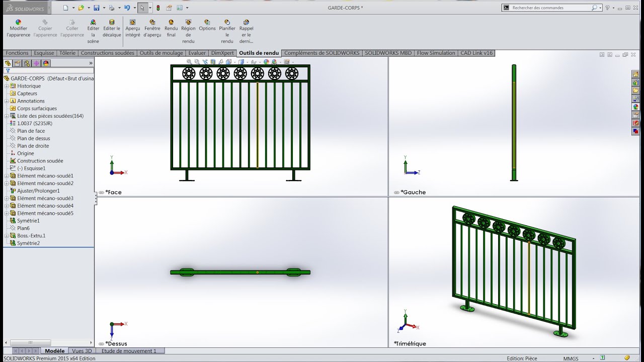This screenshot has width=644, height=362.
Task: Click the Open file folder icon
Action: [x=80, y=8]
